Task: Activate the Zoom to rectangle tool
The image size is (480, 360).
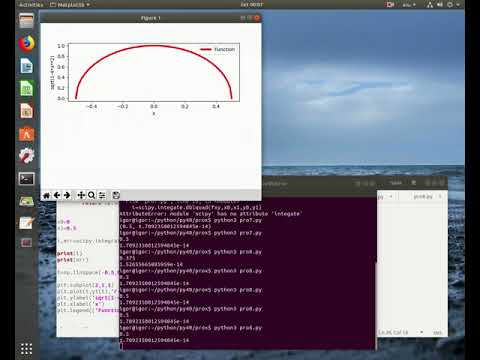Action: pyautogui.click(x=91, y=195)
